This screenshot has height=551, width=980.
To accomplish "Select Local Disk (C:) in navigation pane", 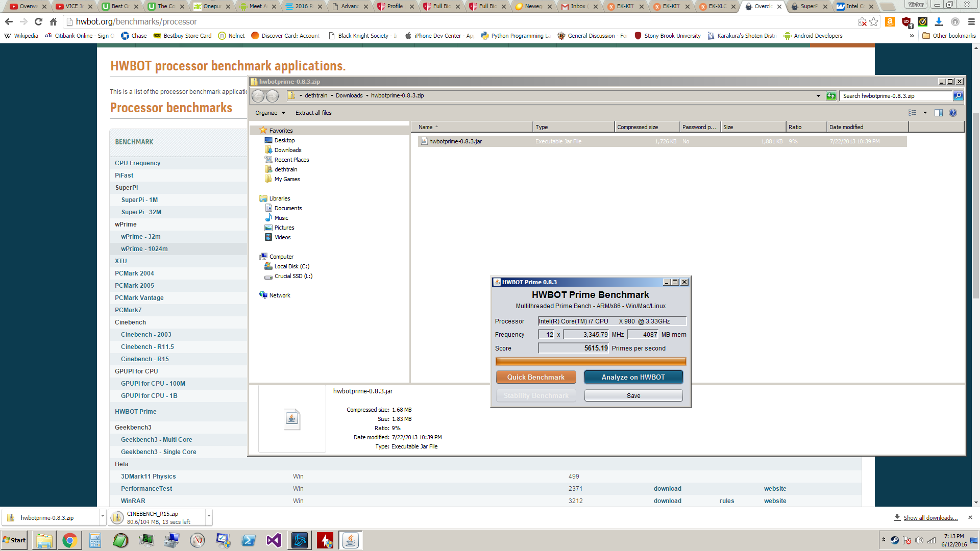I will 292,266.
